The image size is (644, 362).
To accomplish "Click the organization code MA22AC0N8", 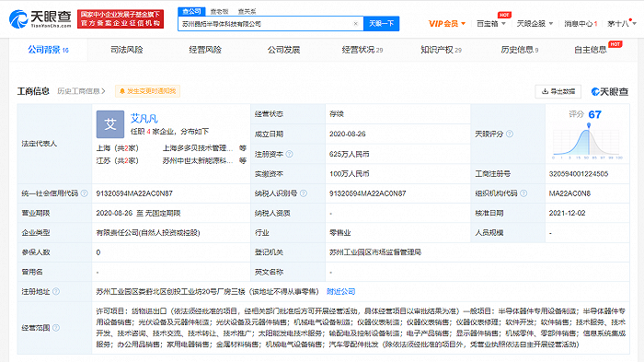I will pyautogui.click(x=569, y=193).
